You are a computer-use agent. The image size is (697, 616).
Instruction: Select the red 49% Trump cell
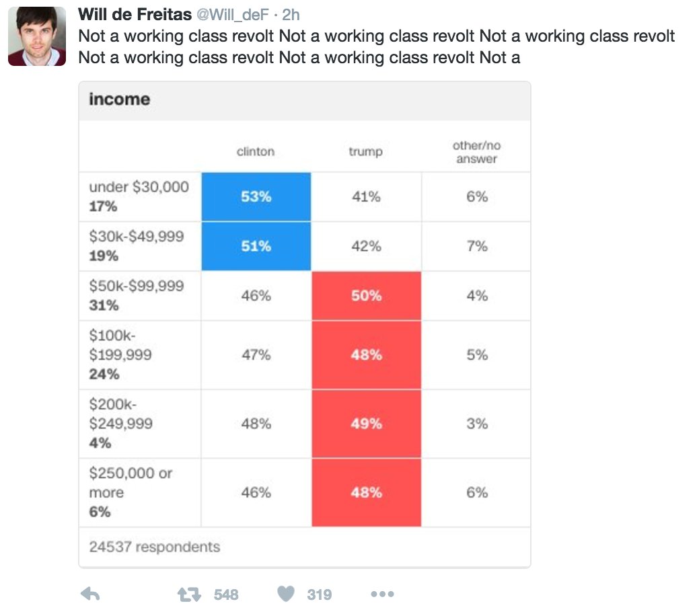tap(366, 424)
